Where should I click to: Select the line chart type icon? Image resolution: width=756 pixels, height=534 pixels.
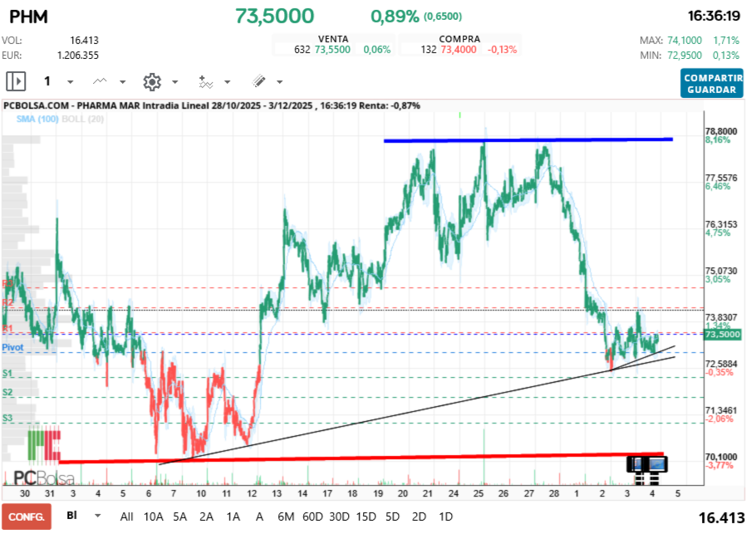point(100,81)
